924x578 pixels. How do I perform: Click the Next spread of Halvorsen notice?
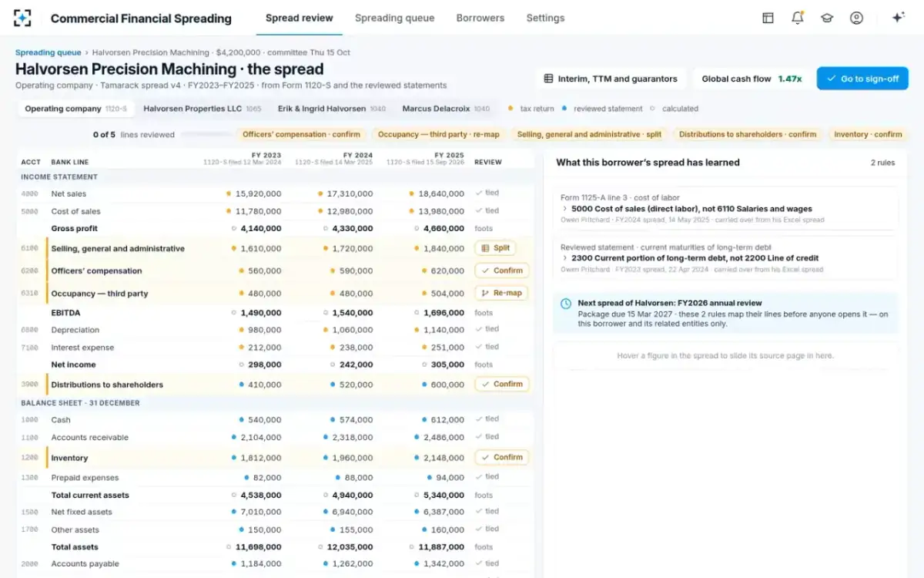[x=725, y=313]
